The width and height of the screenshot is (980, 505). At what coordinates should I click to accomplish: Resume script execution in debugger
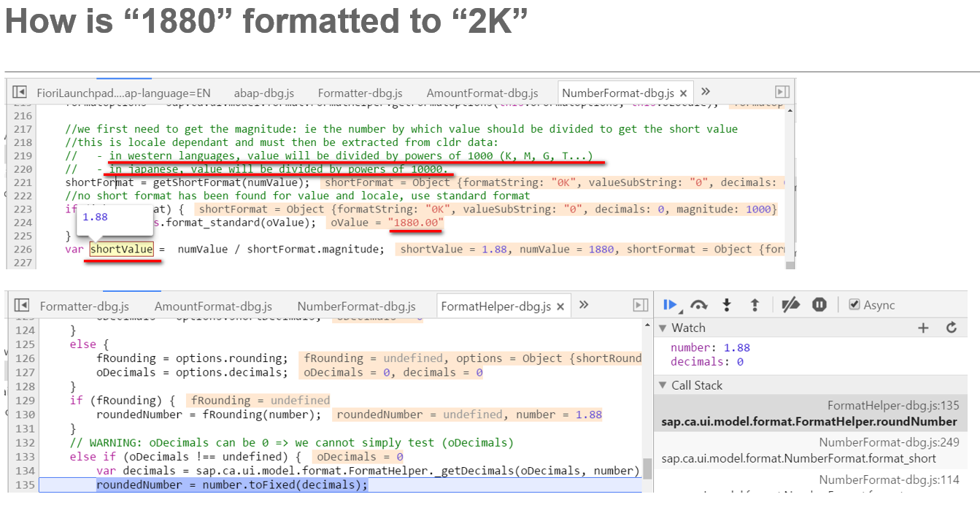[x=670, y=305]
